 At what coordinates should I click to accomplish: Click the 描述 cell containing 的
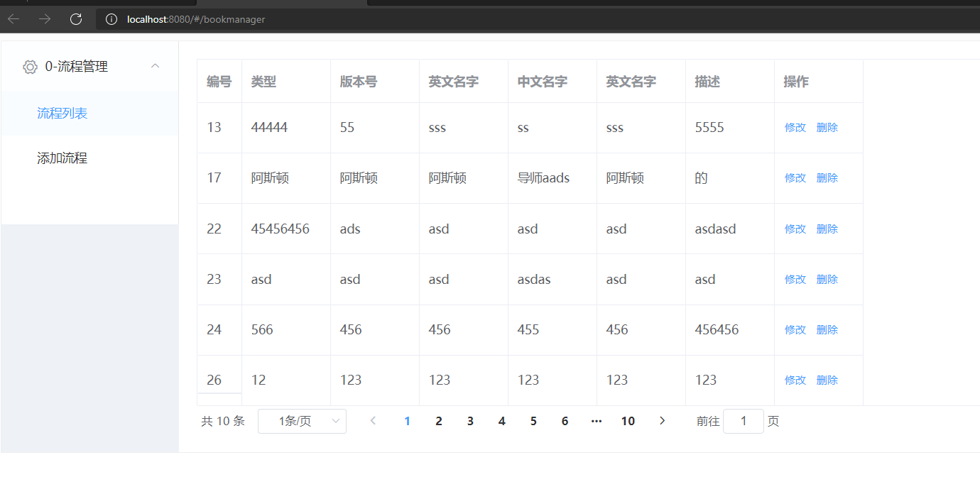point(730,178)
